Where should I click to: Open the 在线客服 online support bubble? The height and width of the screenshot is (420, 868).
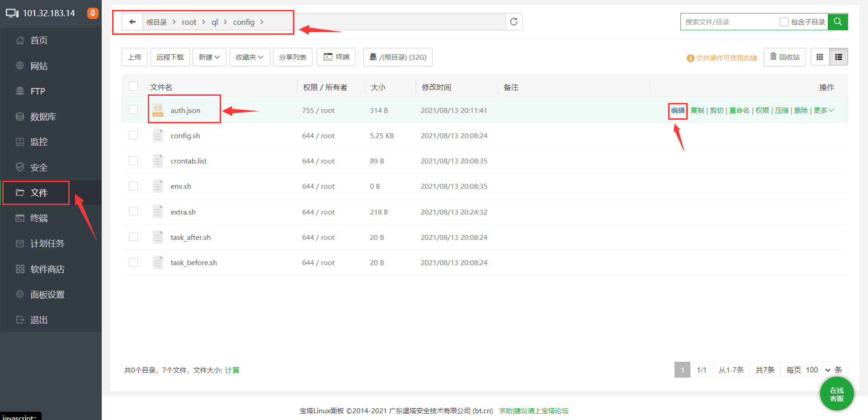click(837, 394)
